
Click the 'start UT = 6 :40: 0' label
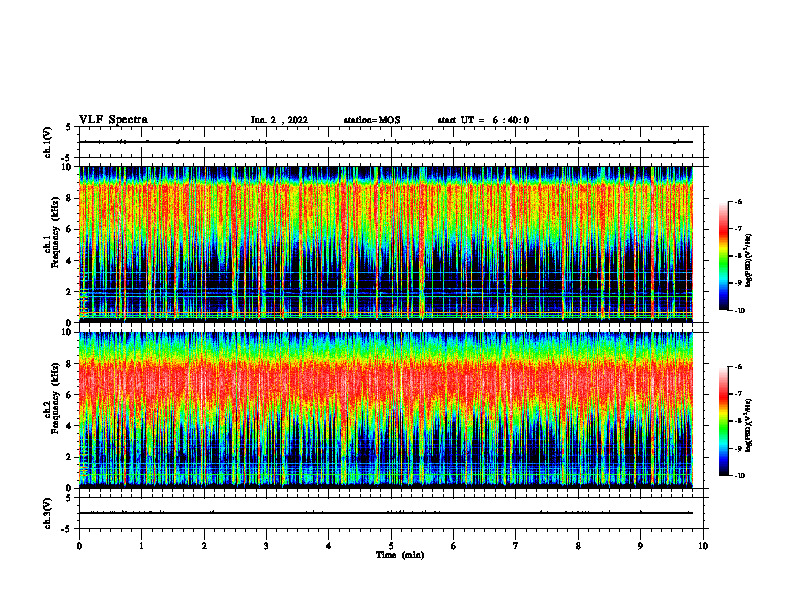tap(483, 120)
